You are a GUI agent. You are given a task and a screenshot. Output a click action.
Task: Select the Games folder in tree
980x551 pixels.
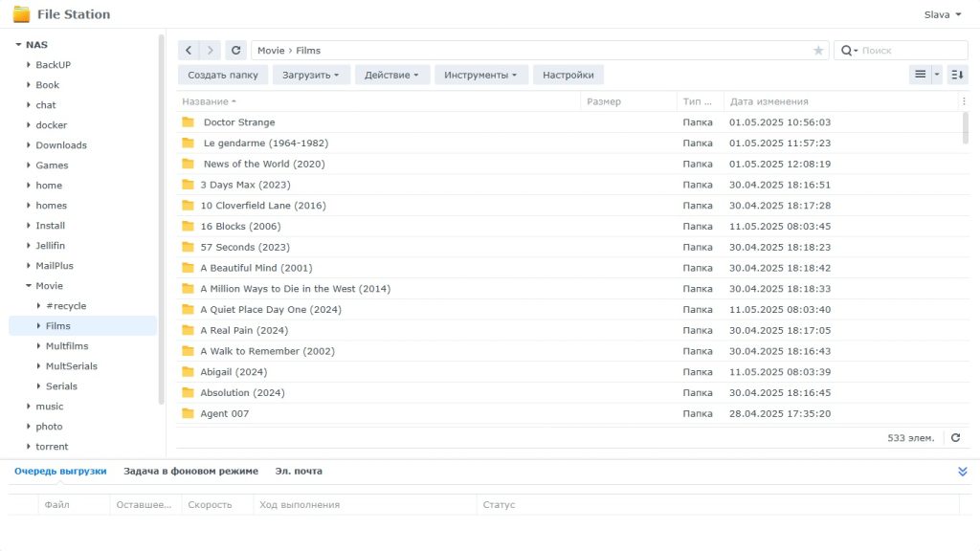(52, 165)
